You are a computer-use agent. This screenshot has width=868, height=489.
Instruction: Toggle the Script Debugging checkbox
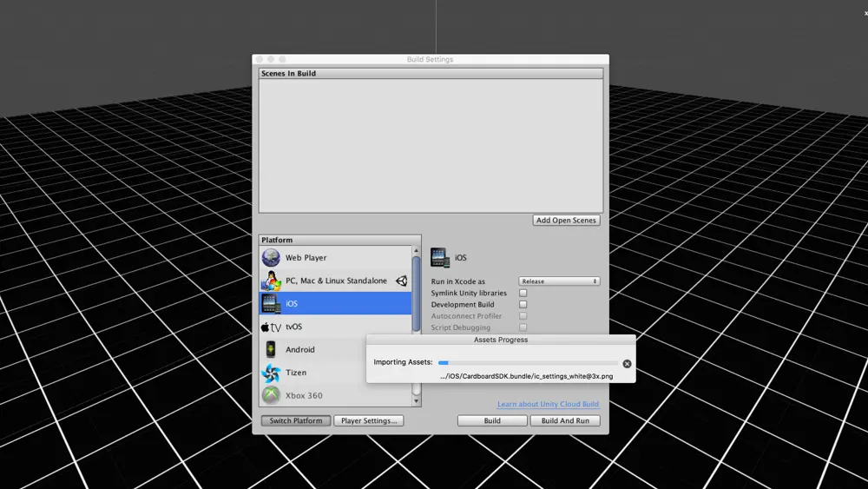(523, 327)
